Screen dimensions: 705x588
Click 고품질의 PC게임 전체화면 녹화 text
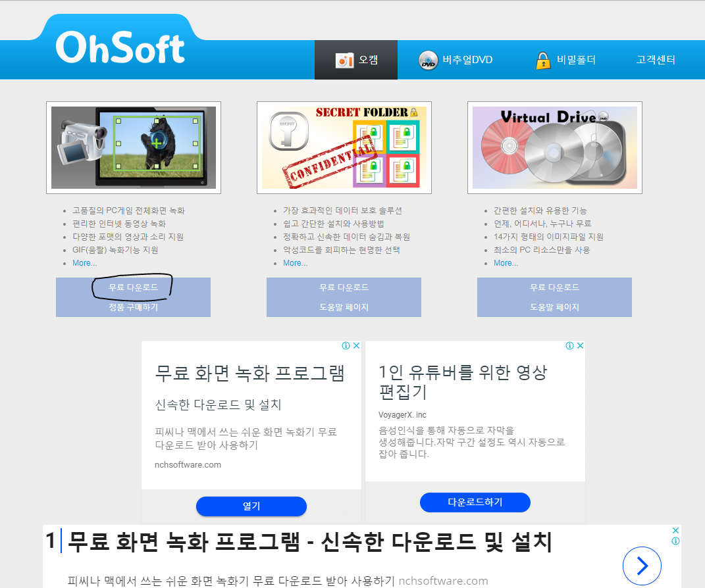[128, 210]
